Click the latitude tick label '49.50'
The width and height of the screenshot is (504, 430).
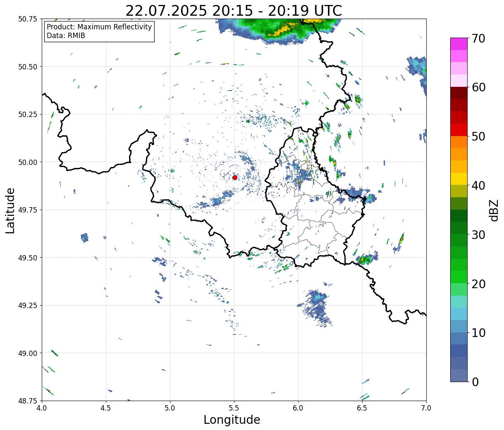click(28, 258)
